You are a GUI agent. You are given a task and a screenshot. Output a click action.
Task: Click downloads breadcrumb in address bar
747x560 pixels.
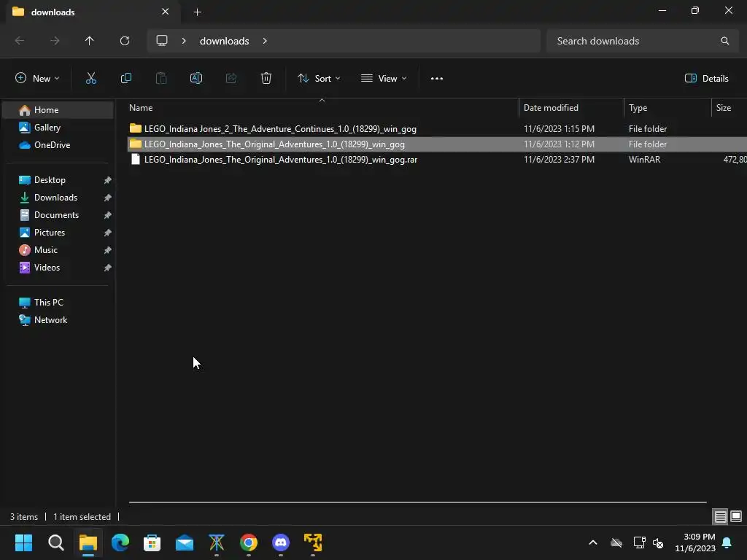click(225, 41)
